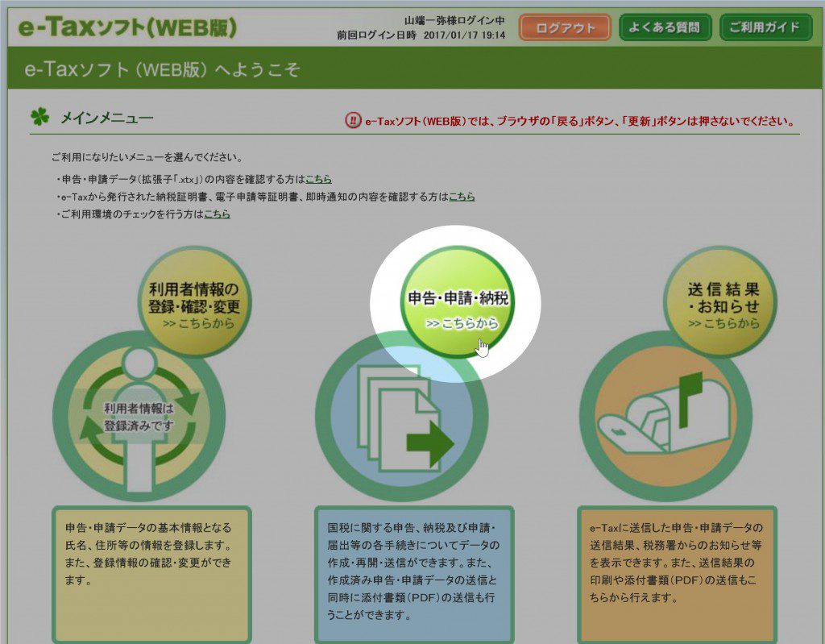
Task: Click description box starting 国税に関する申告
Action: pos(414,574)
